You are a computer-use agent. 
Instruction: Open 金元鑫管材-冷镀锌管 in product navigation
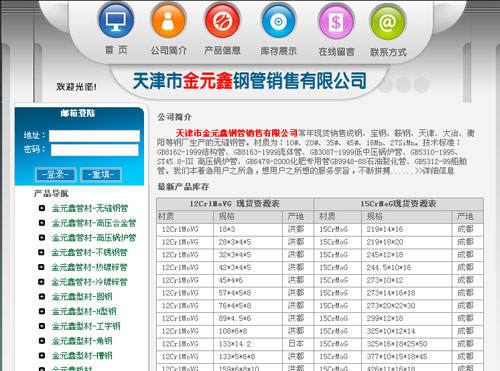[89, 282]
